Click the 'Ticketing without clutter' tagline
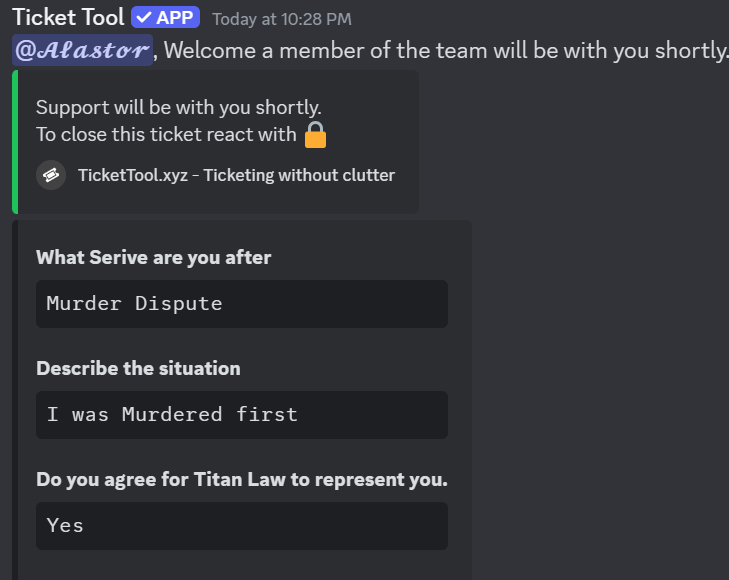The height and width of the screenshot is (580, 729). (299, 175)
